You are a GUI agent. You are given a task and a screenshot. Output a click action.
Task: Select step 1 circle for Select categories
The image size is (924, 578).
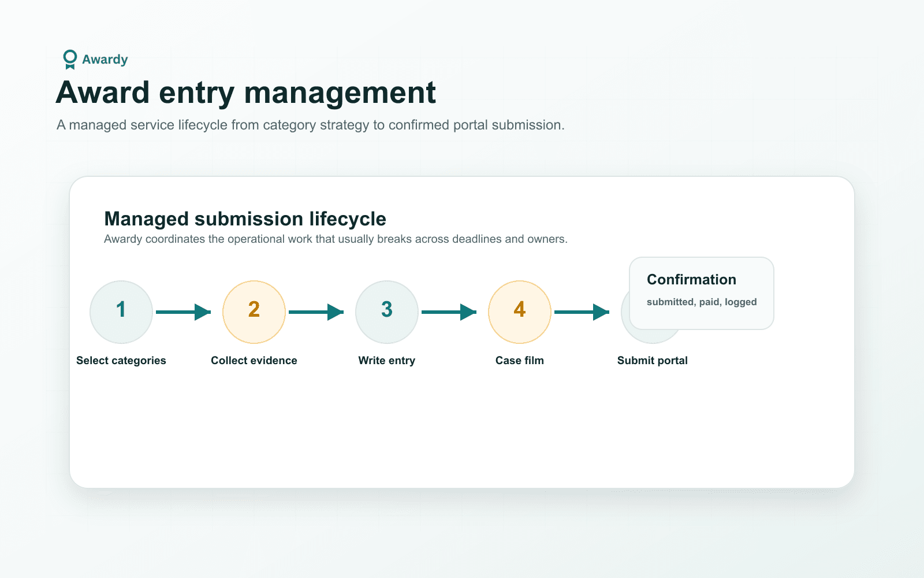pos(121,312)
